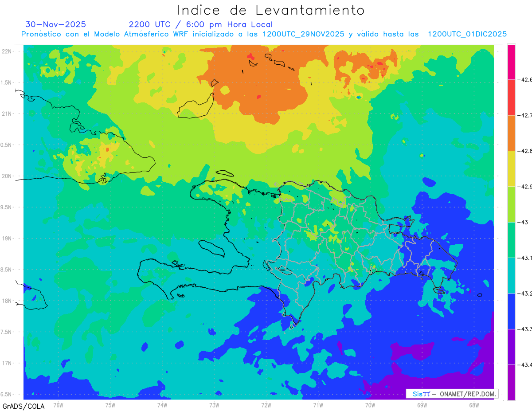This screenshot has height=411, width=532.
Task: Pick the lime legend swatch between -42.9 and -43
Action: click(511, 204)
